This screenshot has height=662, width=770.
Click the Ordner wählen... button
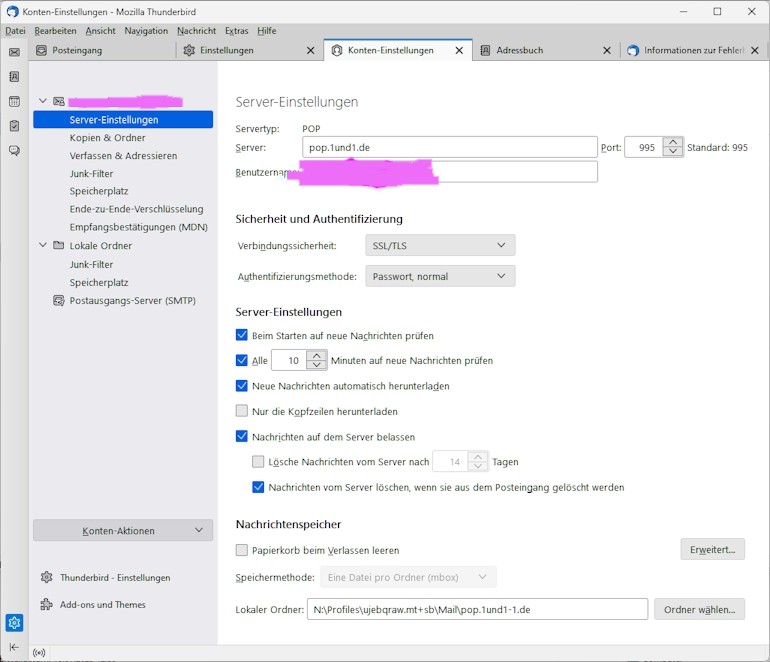coord(699,609)
